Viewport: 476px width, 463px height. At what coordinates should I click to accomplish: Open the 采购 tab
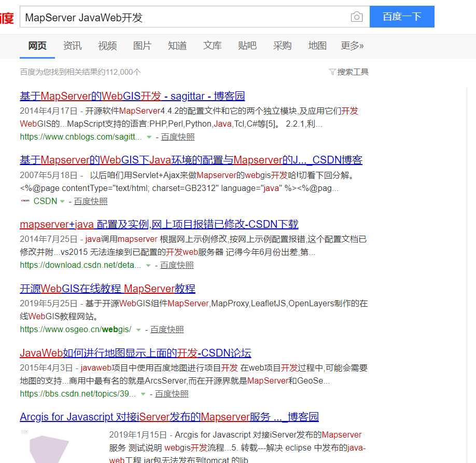point(282,46)
